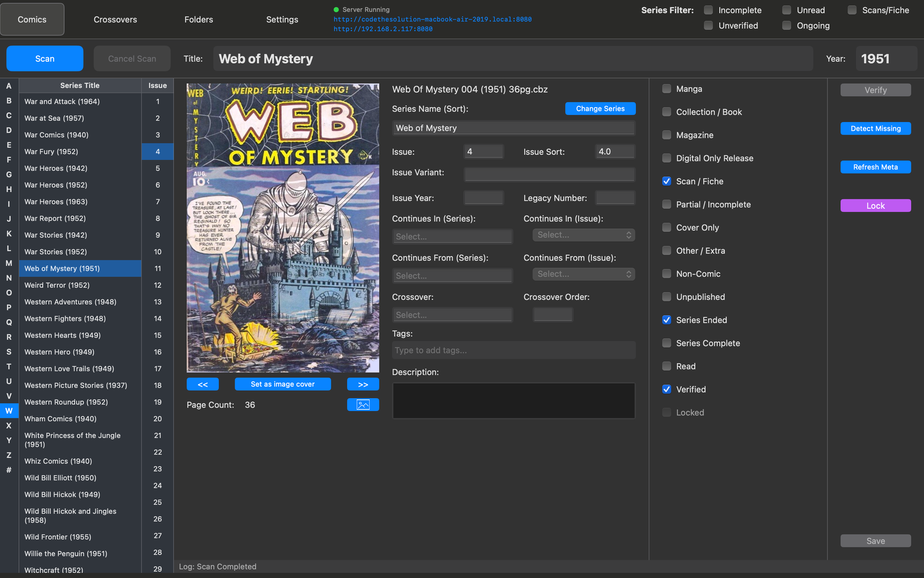Open the Crossover select field
The width and height of the screenshot is (924, 578).
point(452,315)
